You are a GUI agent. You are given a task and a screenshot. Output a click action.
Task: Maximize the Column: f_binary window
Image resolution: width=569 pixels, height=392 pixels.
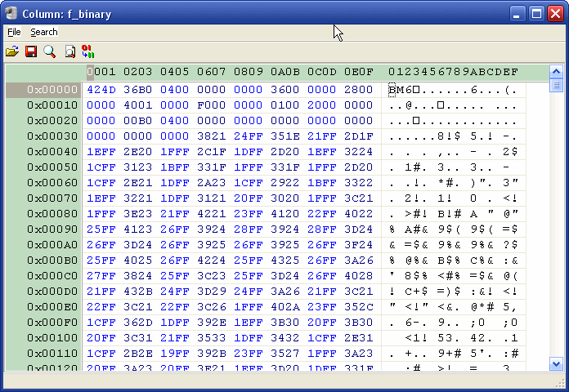coord(536,14)
